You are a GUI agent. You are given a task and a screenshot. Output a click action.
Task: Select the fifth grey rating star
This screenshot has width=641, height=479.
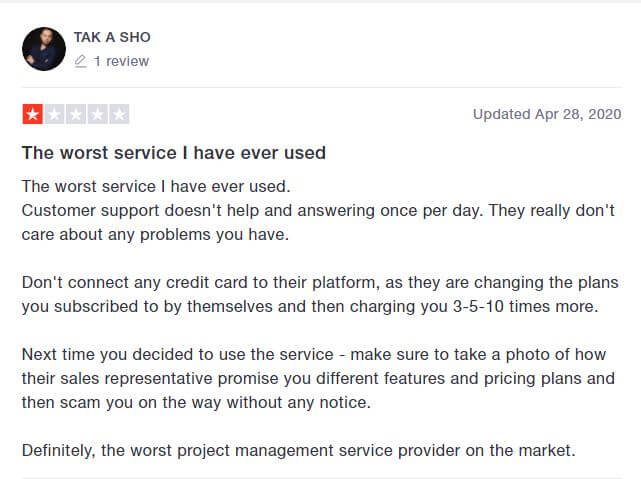point(119,114)
